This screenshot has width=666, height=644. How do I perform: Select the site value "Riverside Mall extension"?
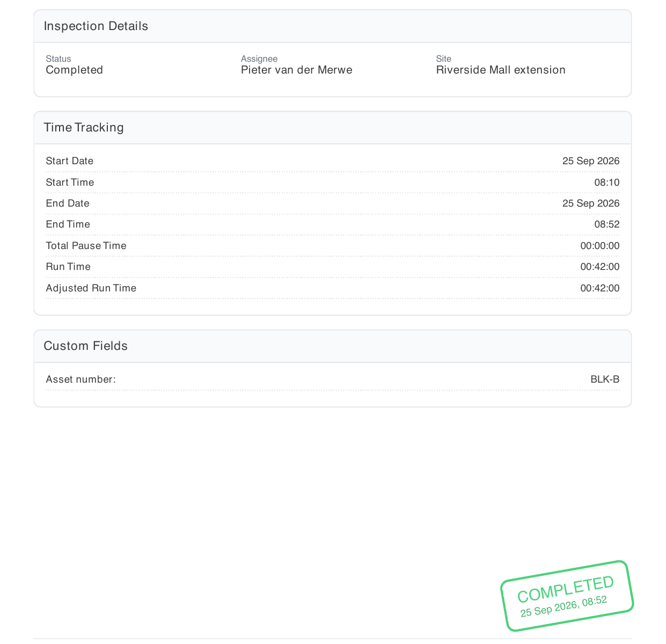(501, 70)
